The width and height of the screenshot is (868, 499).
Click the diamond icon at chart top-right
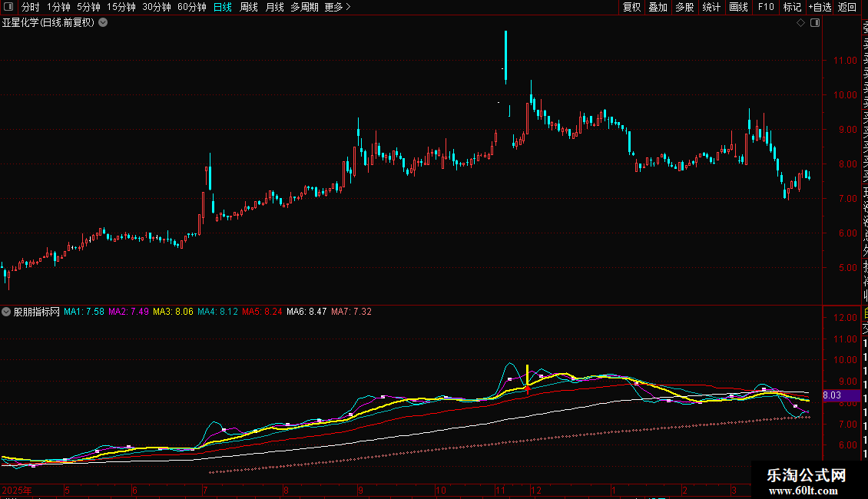(800, 23)
